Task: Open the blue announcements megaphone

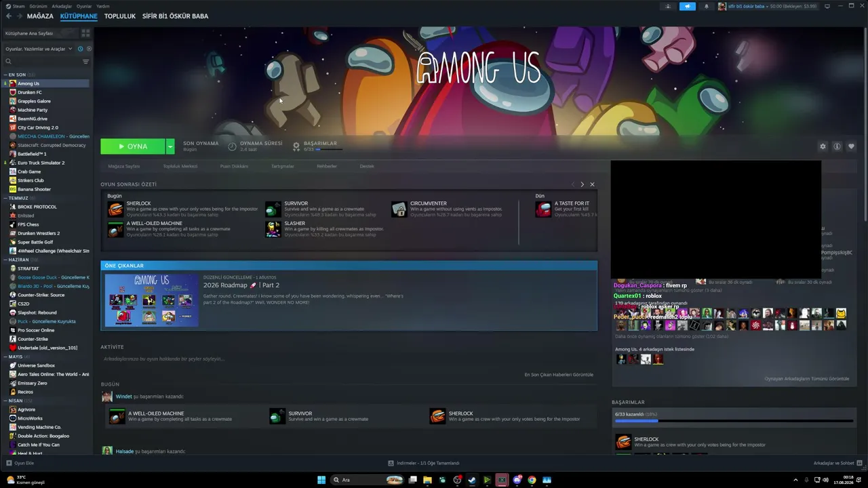Action: pyautogui.click(x=688, y=6)
